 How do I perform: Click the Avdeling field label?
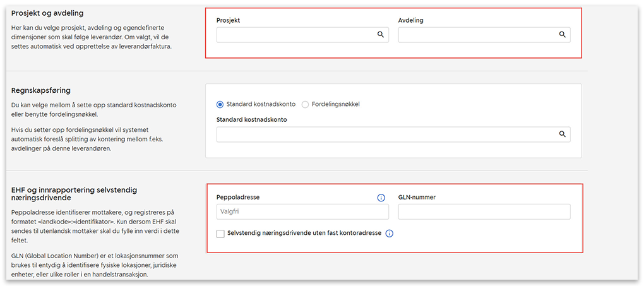[410, 20]
